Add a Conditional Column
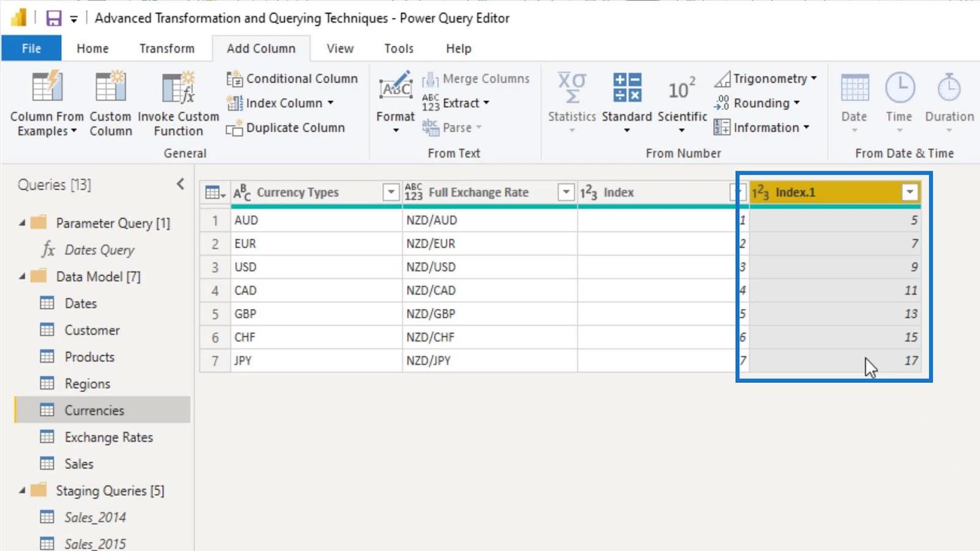 292,78
